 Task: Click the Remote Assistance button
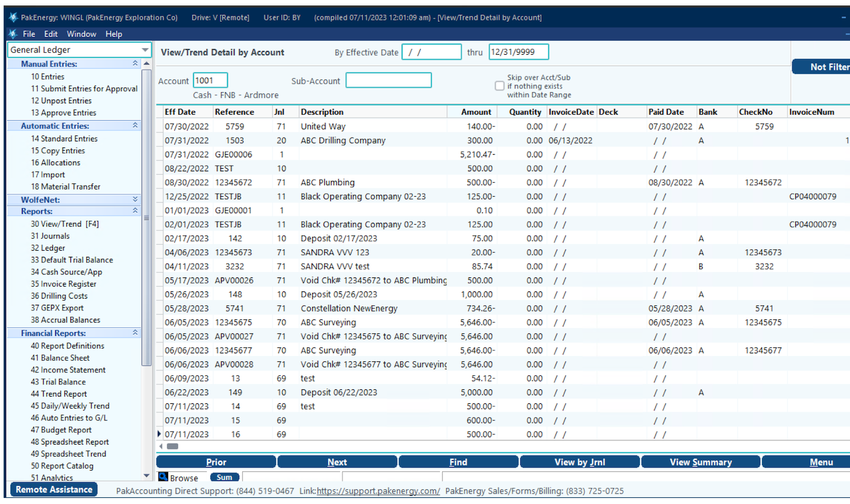pos(53,489)
